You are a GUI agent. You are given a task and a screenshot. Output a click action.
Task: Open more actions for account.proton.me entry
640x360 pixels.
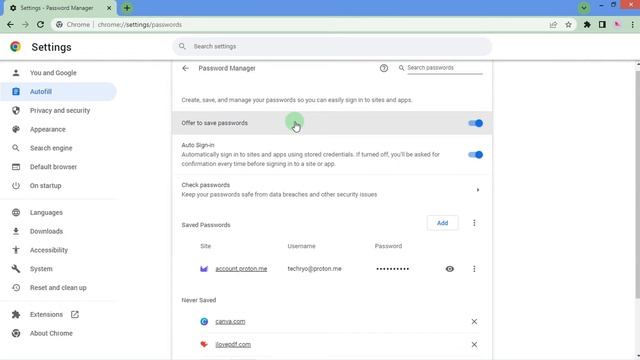point(474,269)
